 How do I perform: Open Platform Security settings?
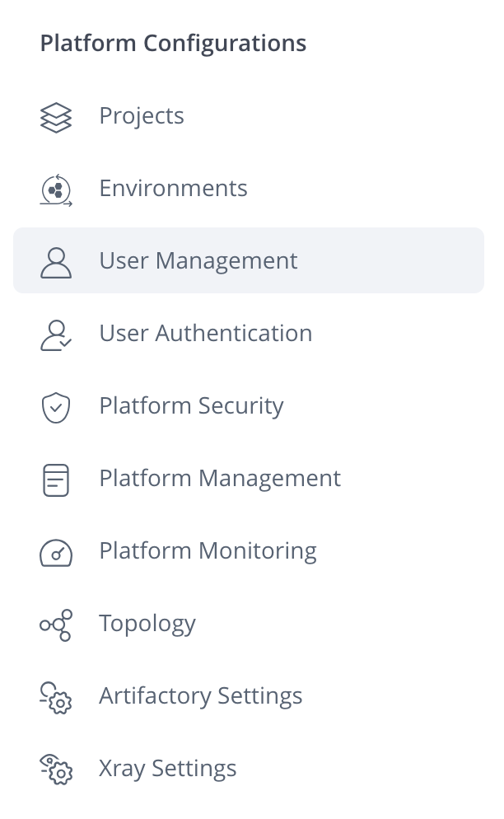coord(191,405)
